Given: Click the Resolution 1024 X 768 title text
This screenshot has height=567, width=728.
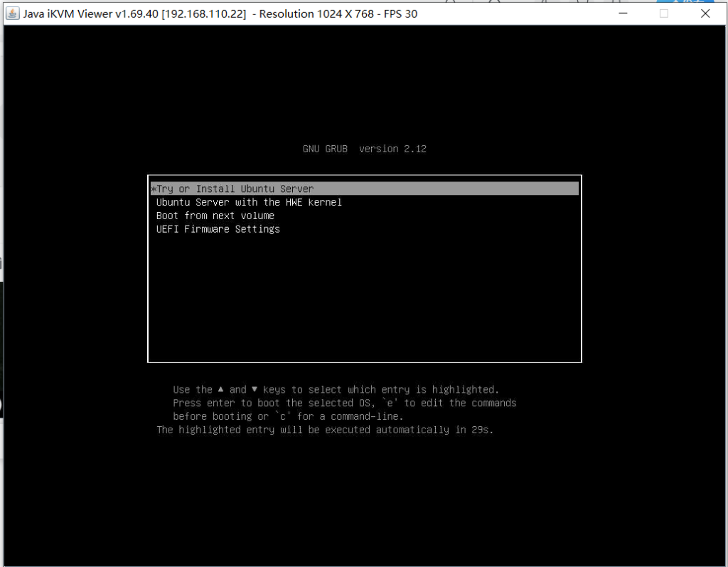Looking at the screenshot, I should (x=316, y=14).
